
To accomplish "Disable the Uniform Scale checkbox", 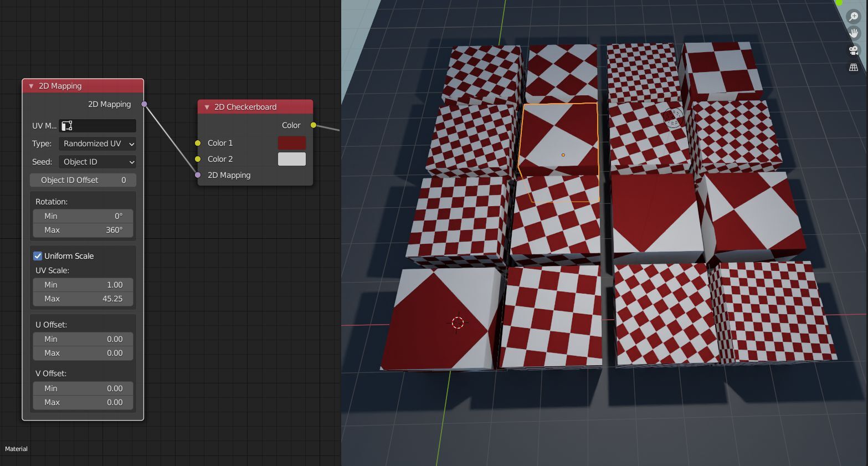I will 38,256.
